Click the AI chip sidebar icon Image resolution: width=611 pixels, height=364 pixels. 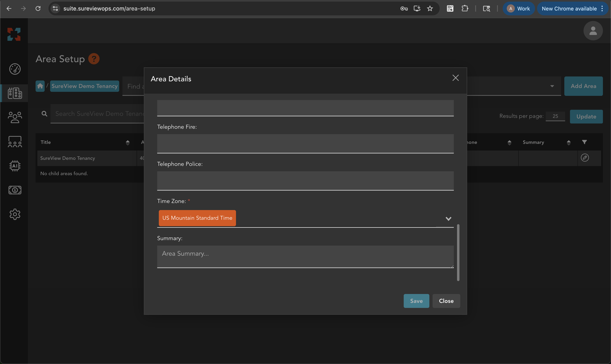[15, 166]
